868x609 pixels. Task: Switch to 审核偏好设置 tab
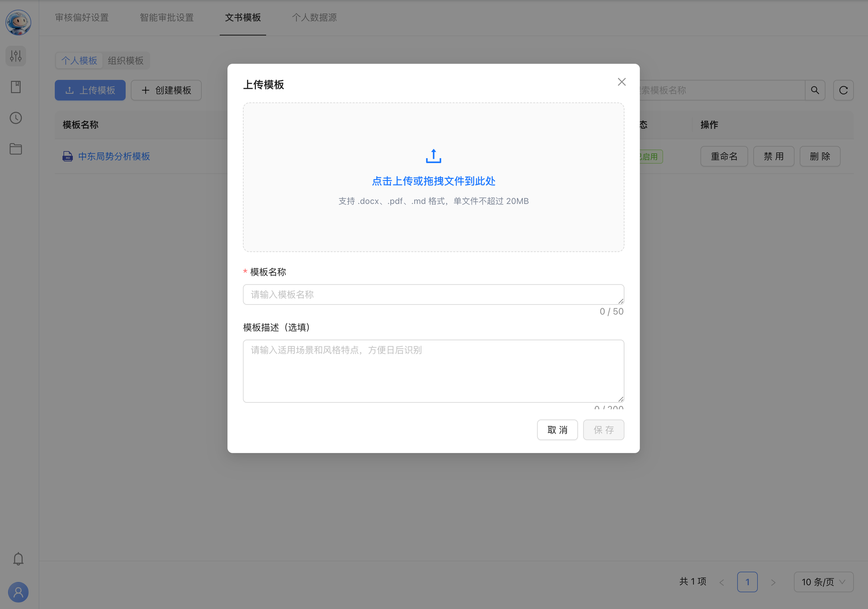[x=82, y=17]
